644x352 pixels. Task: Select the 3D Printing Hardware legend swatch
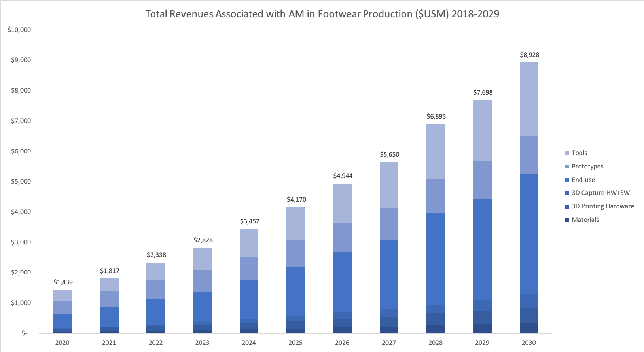567,206
